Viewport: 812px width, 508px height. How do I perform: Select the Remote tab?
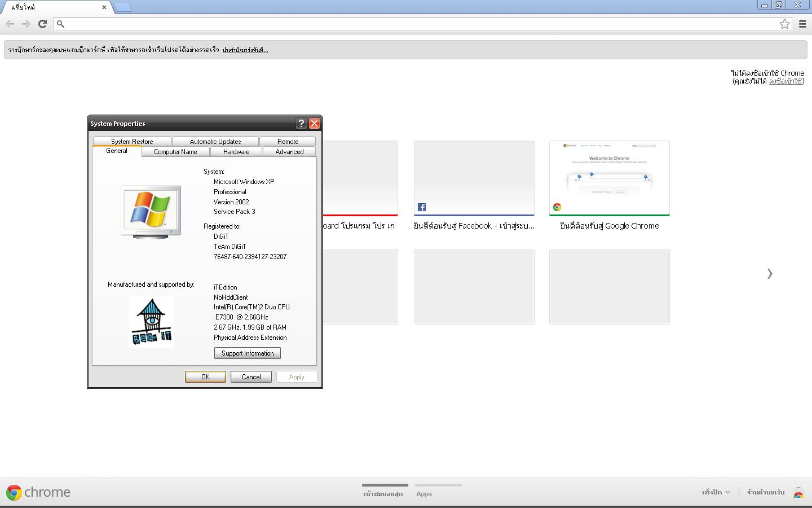click(288, 141)
